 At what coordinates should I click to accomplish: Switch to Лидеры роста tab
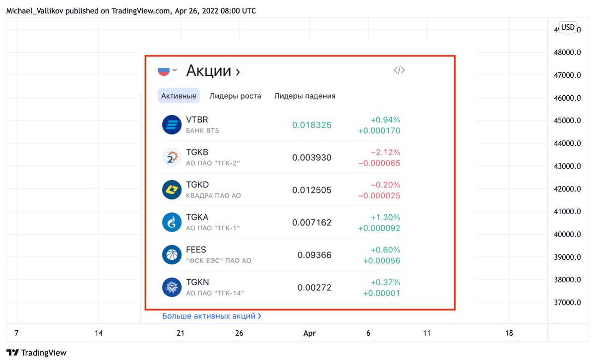click(235, 96)
